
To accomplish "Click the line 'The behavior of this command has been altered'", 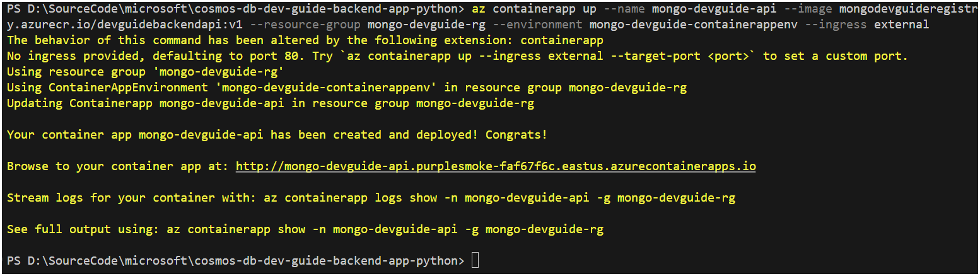I will pos(305,40).
